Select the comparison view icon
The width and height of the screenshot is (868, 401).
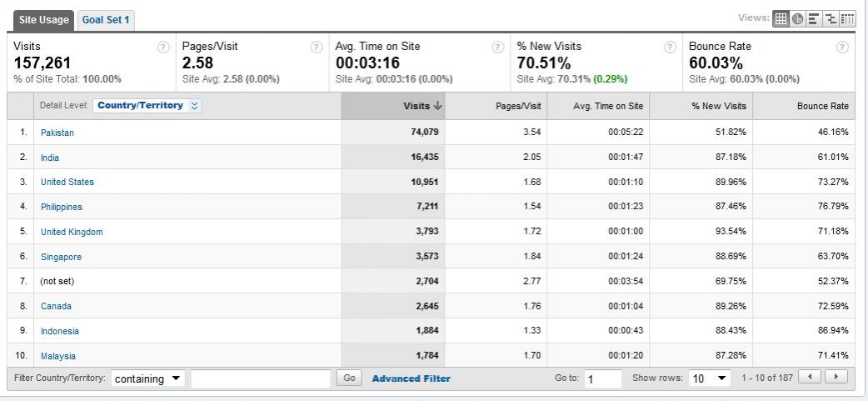831,18
